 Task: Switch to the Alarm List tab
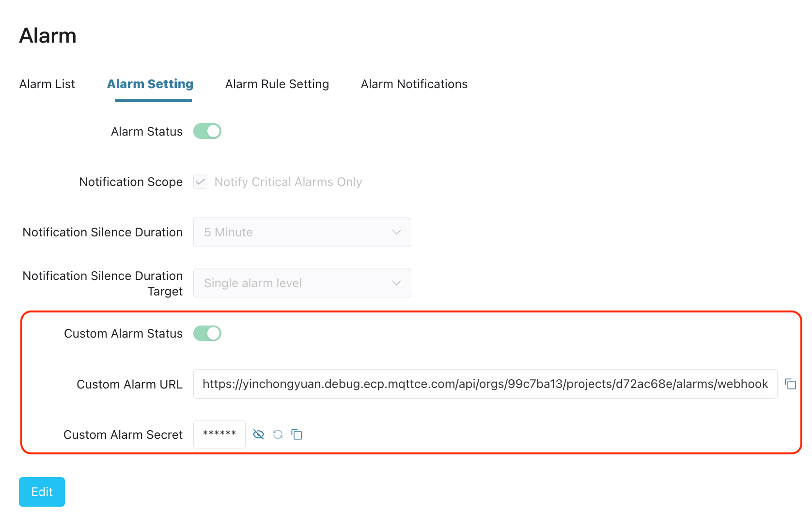tap(47, 84)
